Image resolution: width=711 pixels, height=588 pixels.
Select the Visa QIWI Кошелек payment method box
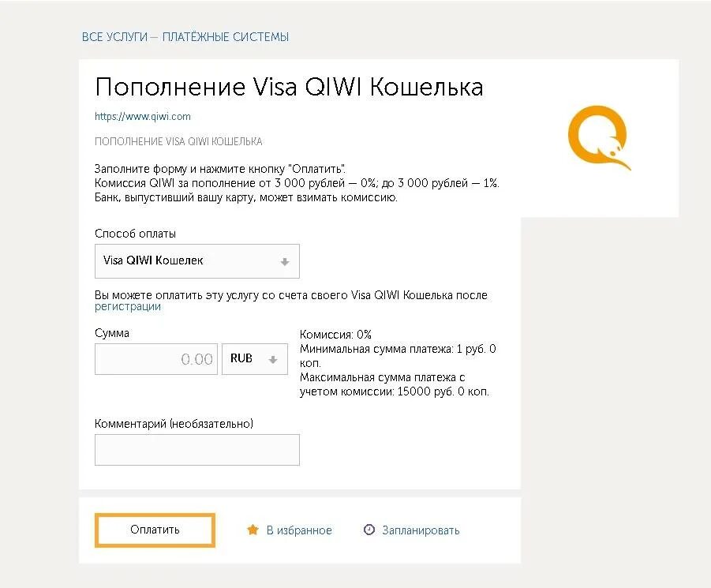tap(197, 261)
